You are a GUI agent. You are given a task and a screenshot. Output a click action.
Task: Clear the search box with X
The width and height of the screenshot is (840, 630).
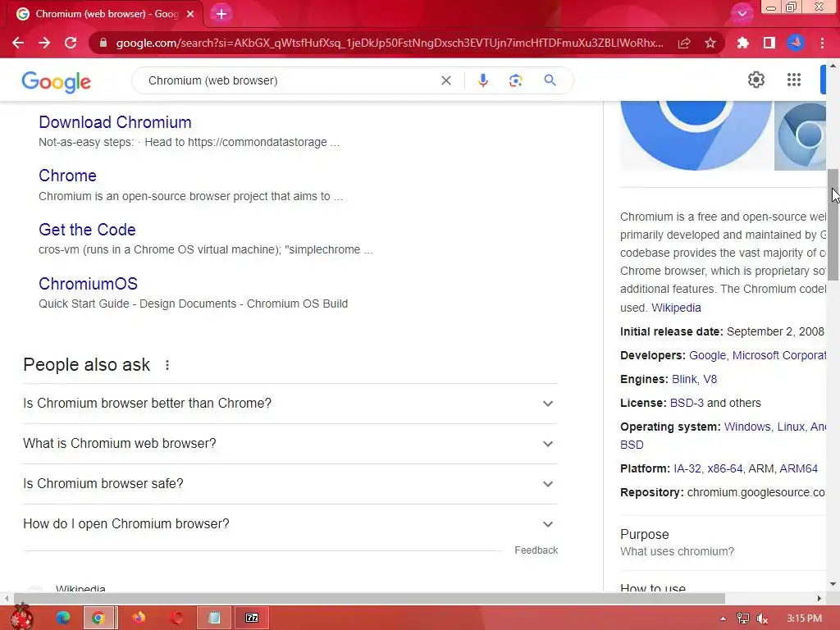[x=445, y=80]
